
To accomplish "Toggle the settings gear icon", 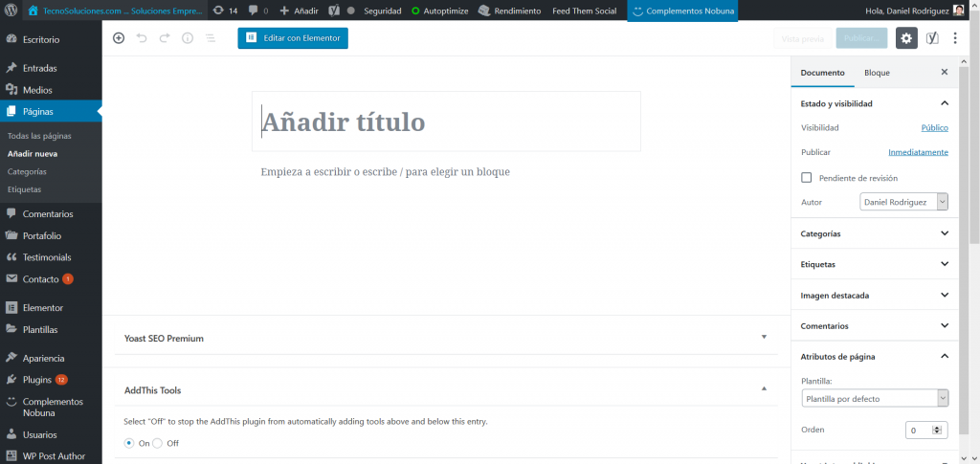I will click(905, 38).
